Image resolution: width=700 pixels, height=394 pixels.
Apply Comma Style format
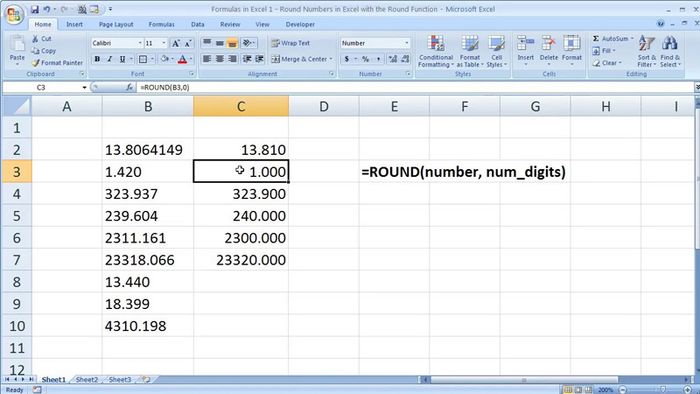click(378, 59)
